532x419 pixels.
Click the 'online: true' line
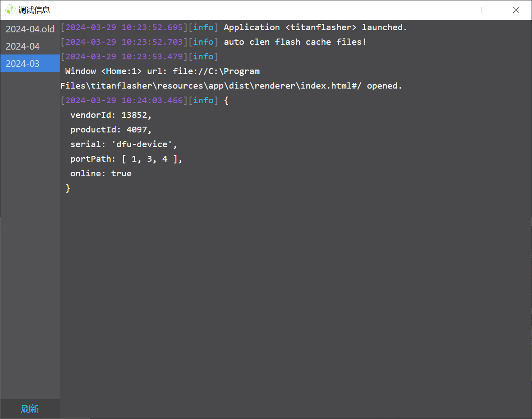pos(101,174)
